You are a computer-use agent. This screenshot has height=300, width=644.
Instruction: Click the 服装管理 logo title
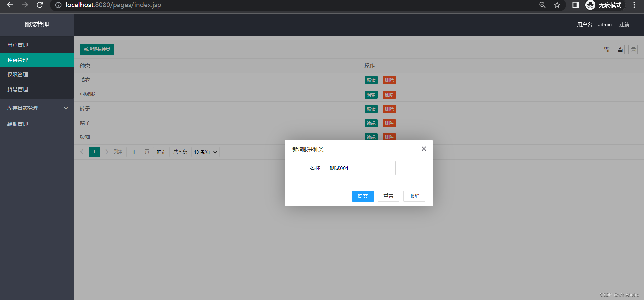(37, 25)
